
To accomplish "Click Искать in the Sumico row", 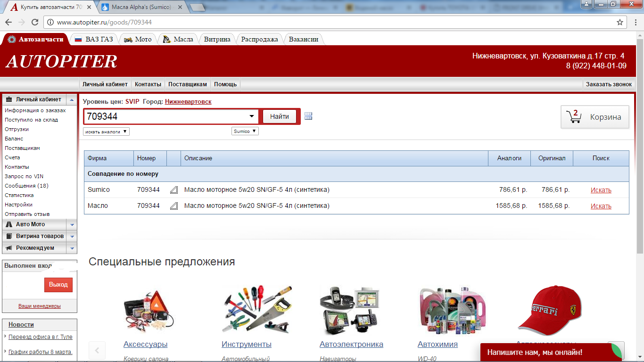I will (x=601, y=190).
